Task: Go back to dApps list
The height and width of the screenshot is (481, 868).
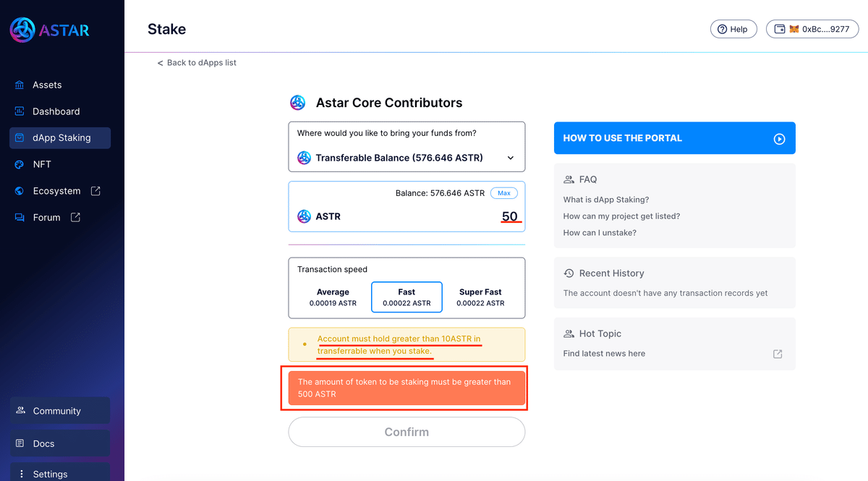Action: 197,63
